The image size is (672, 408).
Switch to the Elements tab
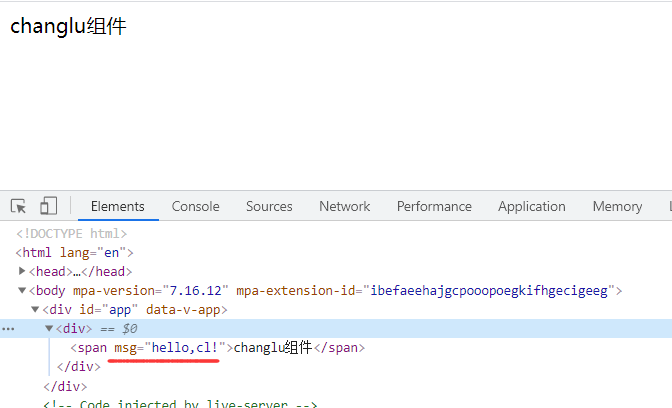(x=118, y=207)
